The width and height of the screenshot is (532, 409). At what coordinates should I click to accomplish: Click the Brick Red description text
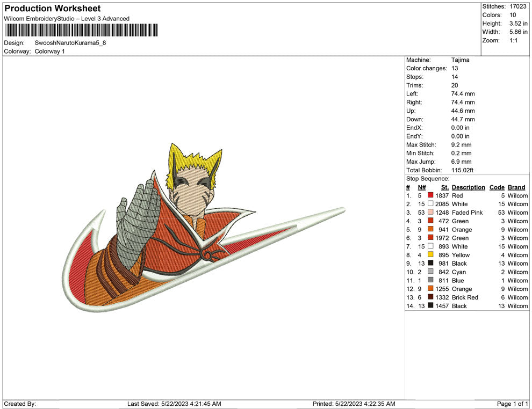click(465, 297)
